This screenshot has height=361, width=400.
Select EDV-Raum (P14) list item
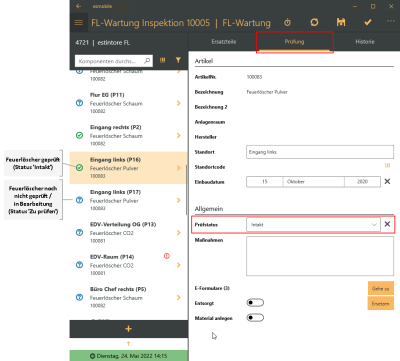click(129, 265)
